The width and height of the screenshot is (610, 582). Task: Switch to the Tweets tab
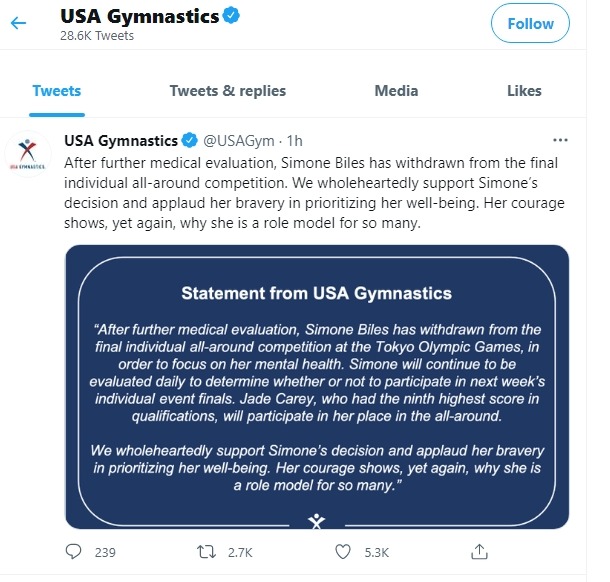click(x=57, y=91)
